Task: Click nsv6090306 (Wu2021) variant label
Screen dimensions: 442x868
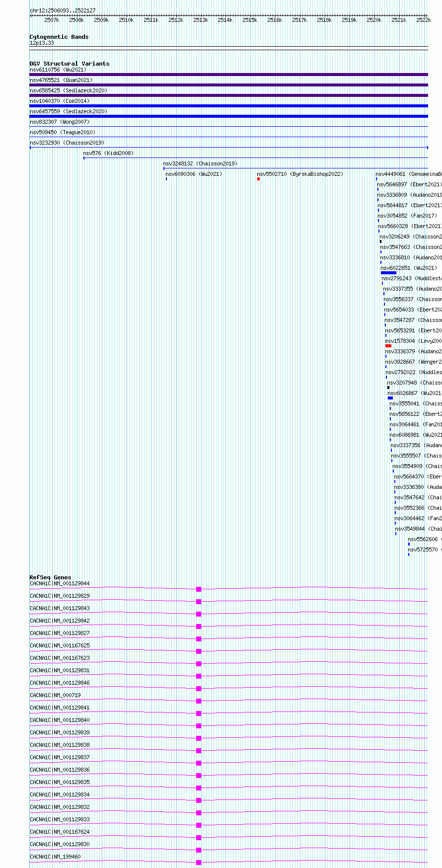Action: point(194,174)
